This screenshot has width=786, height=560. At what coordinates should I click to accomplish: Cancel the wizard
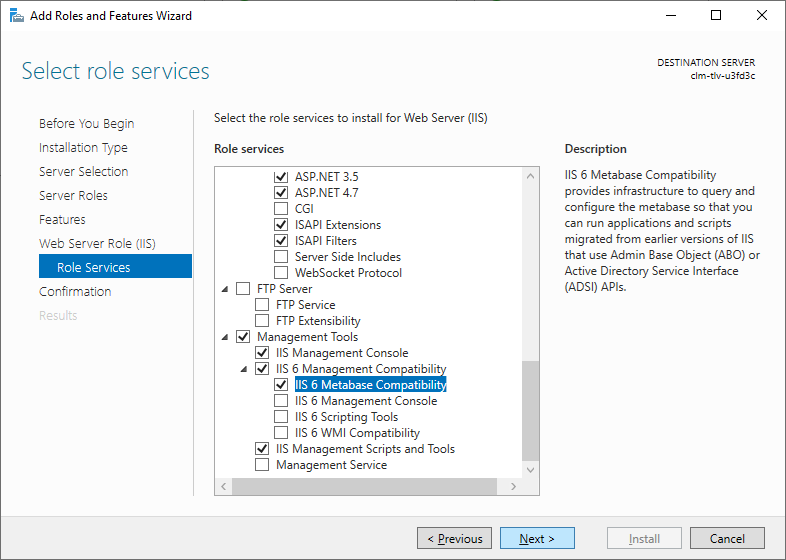[727, 538]
